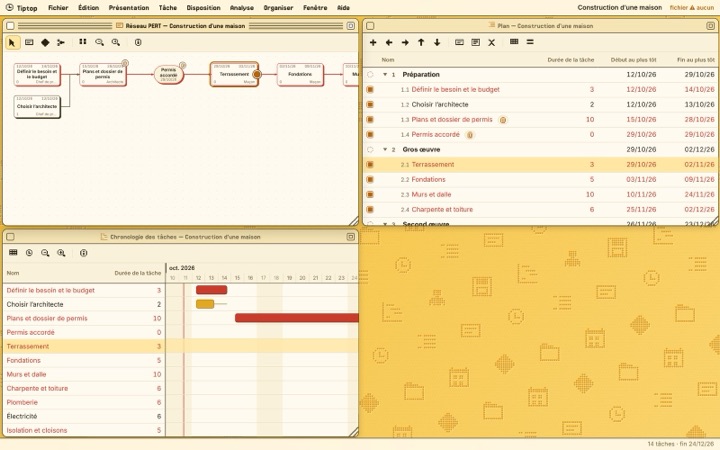Image resolution: width=720 pixels, height=450 pixels.
Task: Move task up with up arrow in Plan
Action: (421, 42)
